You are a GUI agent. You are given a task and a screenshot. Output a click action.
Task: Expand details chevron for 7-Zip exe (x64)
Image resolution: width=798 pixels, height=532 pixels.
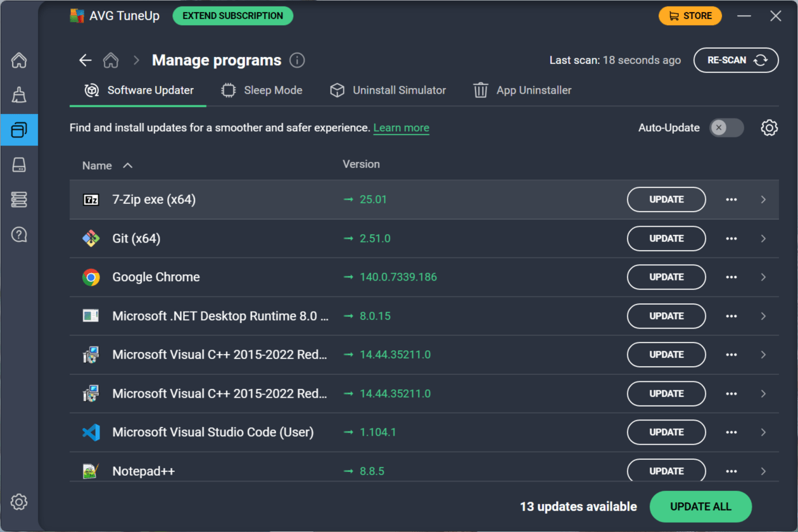click(763, 199)
